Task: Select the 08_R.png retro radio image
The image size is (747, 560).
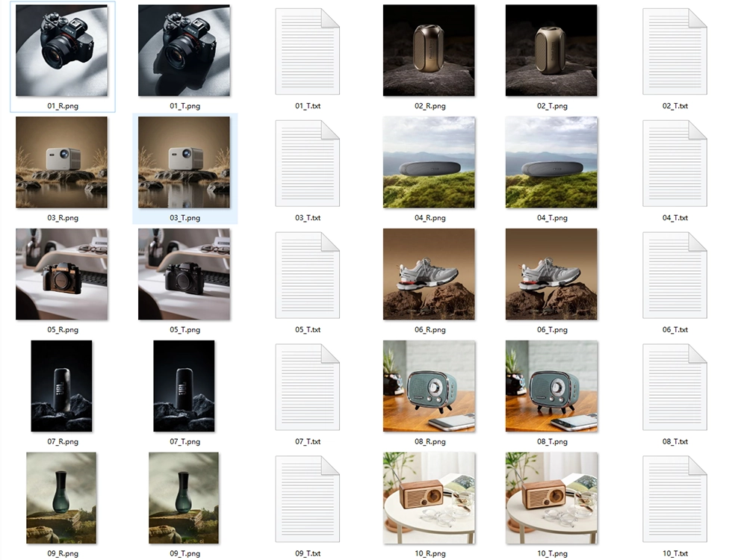Action: point(429,386)
